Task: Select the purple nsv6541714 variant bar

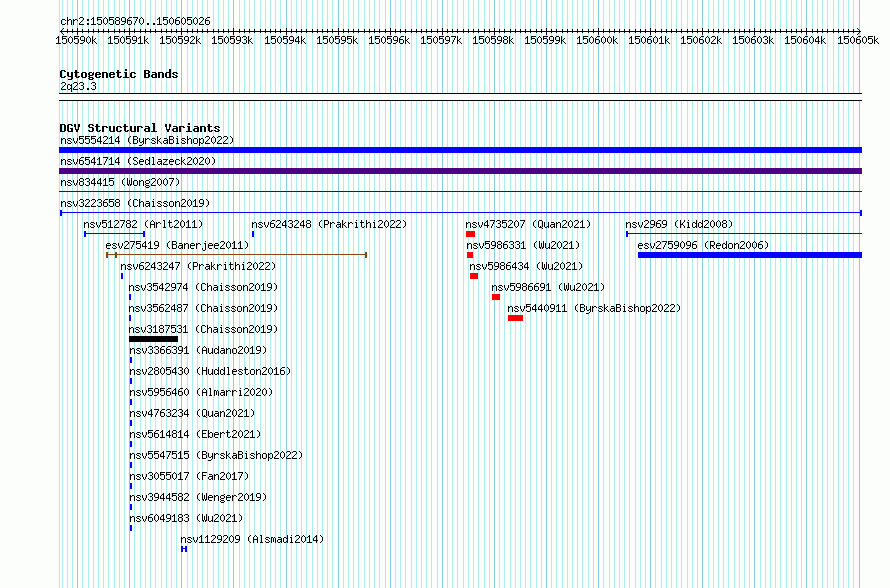Action: (x=460, y=171)
